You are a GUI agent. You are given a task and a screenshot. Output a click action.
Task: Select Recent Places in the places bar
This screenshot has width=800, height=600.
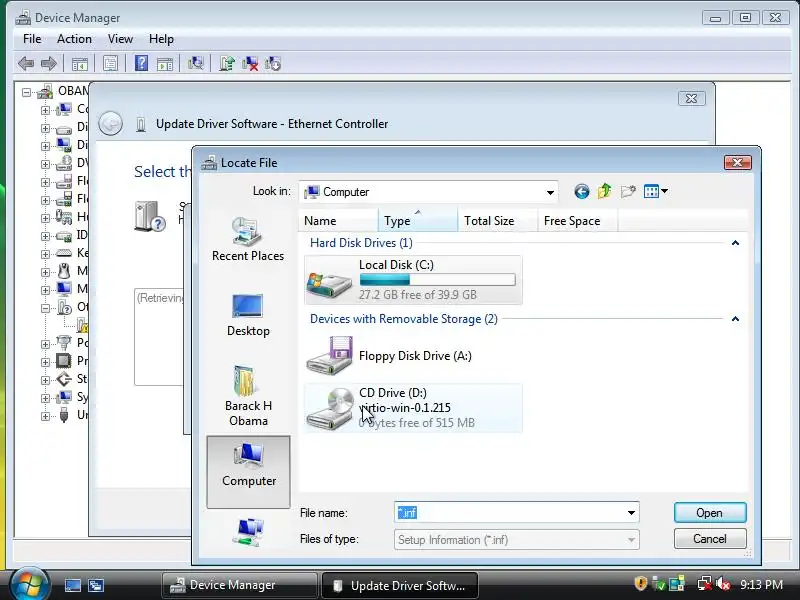point(248,239)
